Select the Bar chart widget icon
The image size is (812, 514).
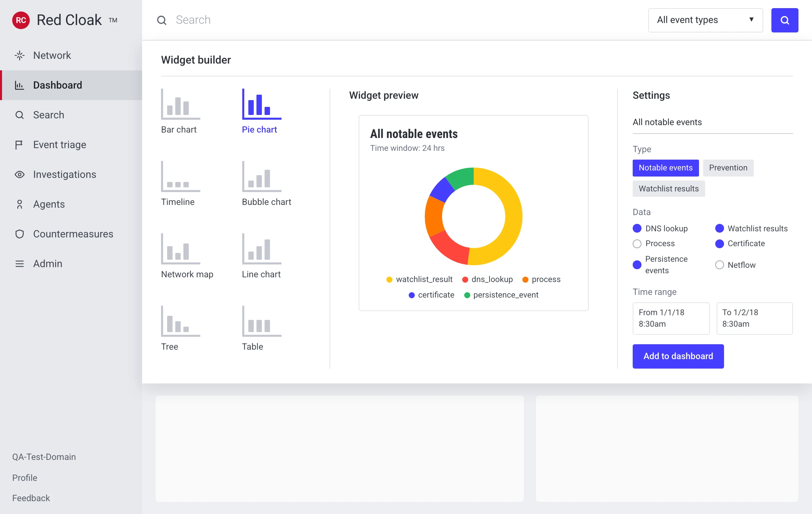pyautogui.click(x=181, y=104)
